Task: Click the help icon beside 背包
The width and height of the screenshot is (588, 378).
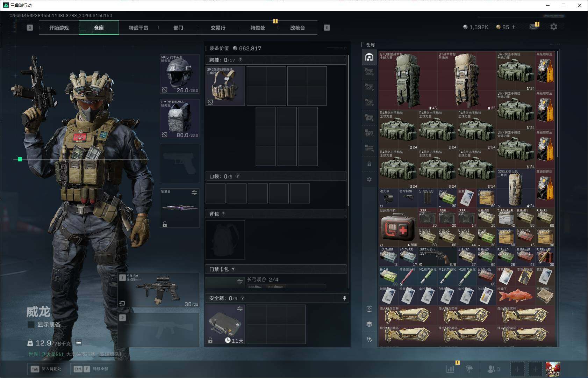Action: tap(223, 214)
